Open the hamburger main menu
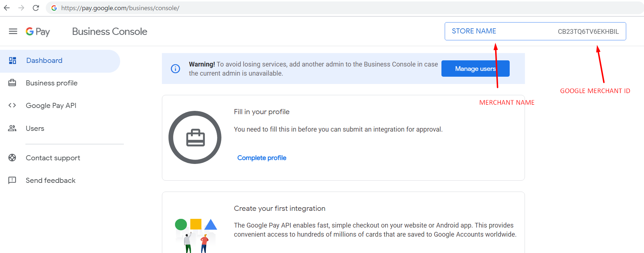Image resolution: width=644 pixels, height=253 pixels. pos(13,31)
